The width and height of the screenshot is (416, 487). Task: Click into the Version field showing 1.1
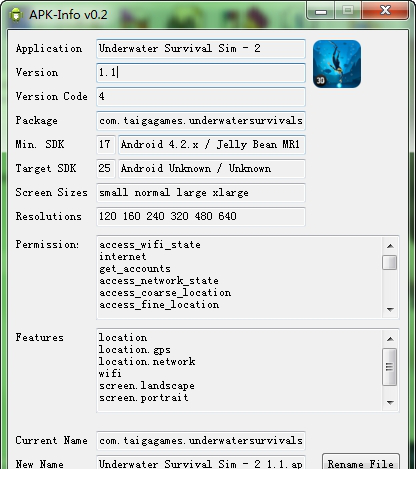pyautogui.click(x=201, y=73)
